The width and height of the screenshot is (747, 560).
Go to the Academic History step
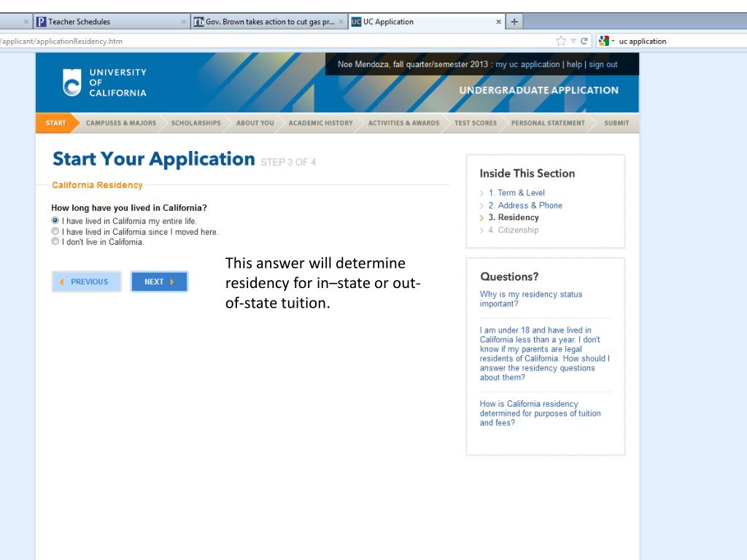pos(321,122)
